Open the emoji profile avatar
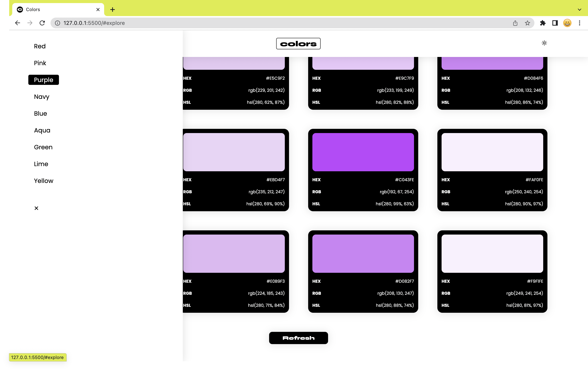Screen dimensions: 588x372 click(x=567, y=23)
